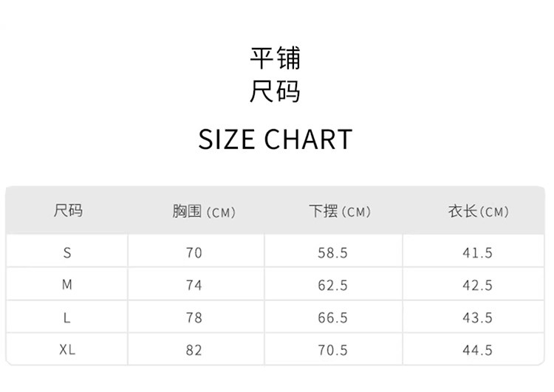
Task: Select the L size row label
Action: pyautogui.click(x=67, y=318)
